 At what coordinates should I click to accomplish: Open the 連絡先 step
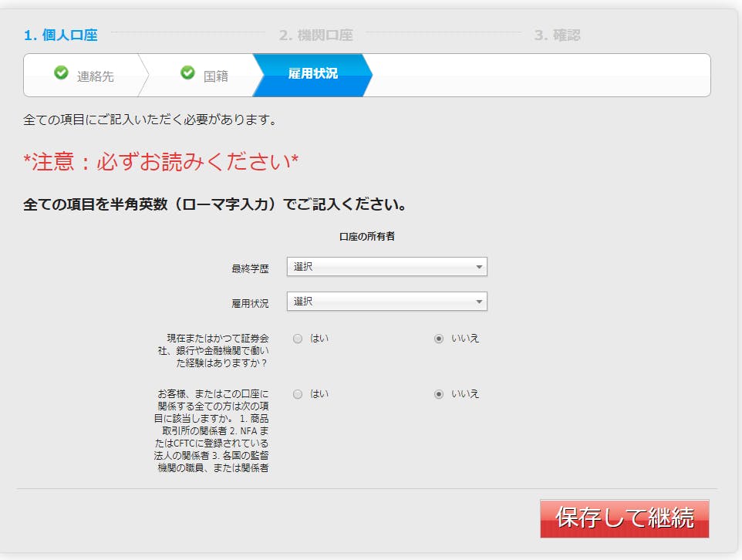point(95,76)
